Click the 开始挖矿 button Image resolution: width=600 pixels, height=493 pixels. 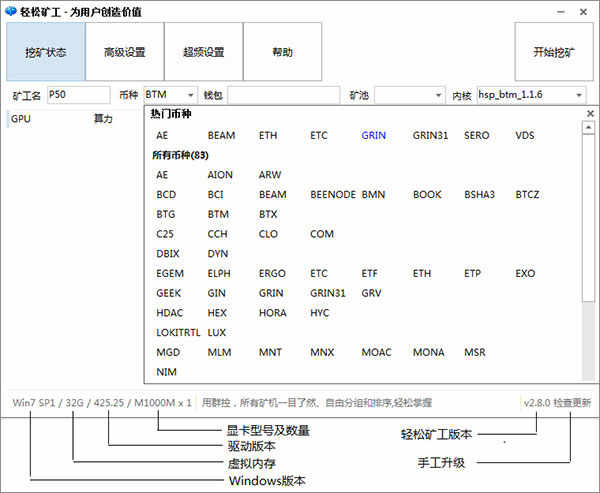point(554,52)
